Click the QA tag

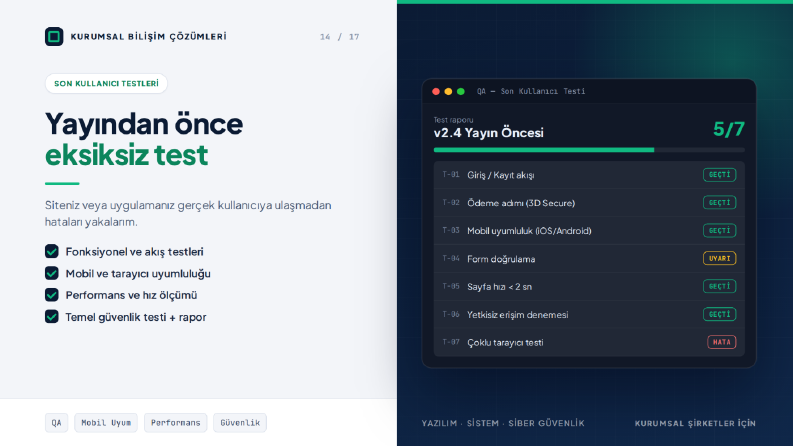click(x=56, y=423)
